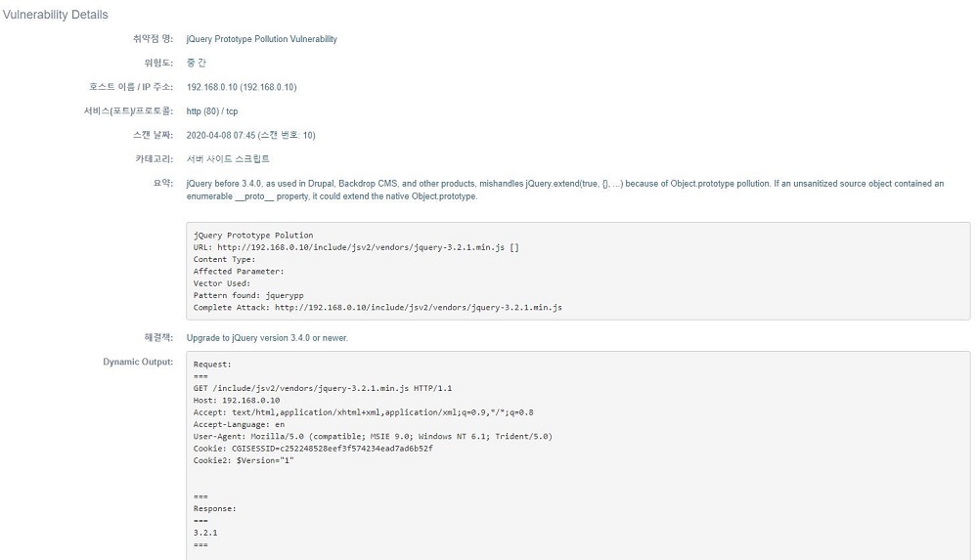
Task: Click the Upgrade to jQuery version 3.4.0 solution
Action: (x=267, y=338)
